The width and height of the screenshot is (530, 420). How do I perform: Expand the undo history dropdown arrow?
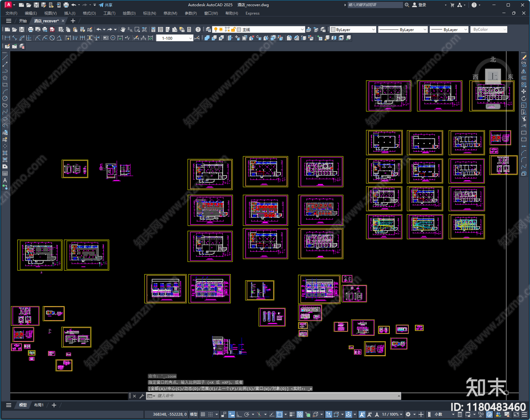104,29
